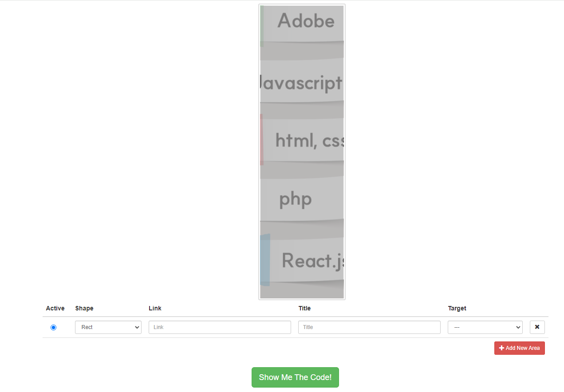Screen dimensions: 564x392
Task: Open the Target dropdown
Action: coord(485,327)
